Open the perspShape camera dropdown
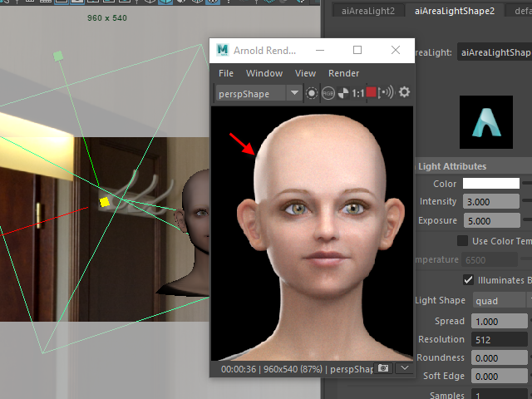The image size is (532, 399). click(x=293, y=94)
